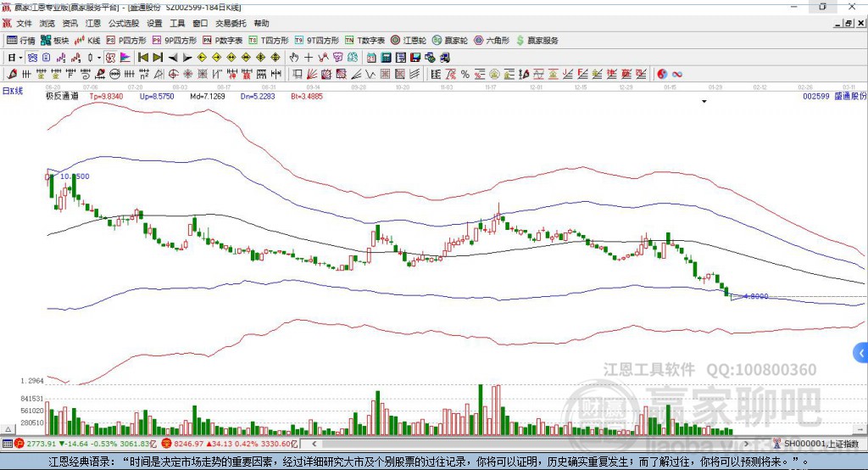Open the 设置 menu
This screenshot has height=470, width=868.
point(154,23)
